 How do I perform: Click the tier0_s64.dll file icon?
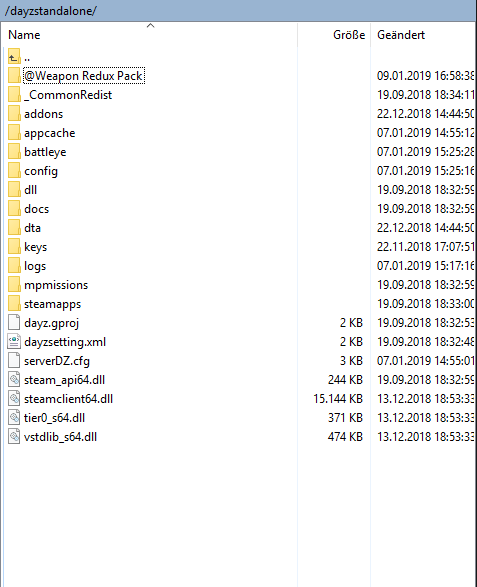pos(14,418)
